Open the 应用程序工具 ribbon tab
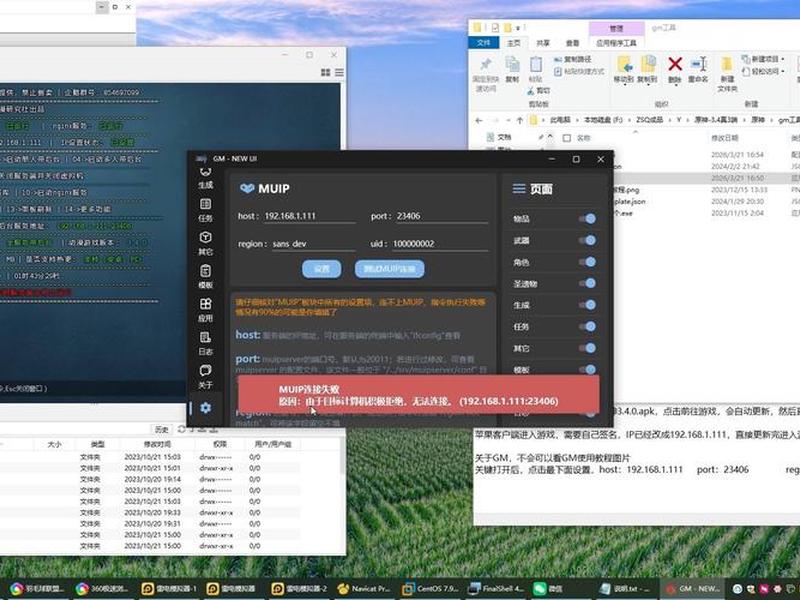 coord(616,43)
